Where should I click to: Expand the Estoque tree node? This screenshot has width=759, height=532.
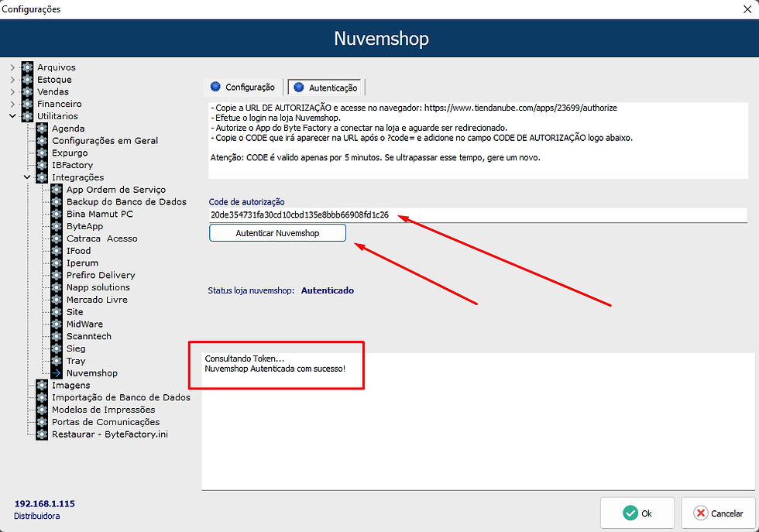[x=12, y=80]
